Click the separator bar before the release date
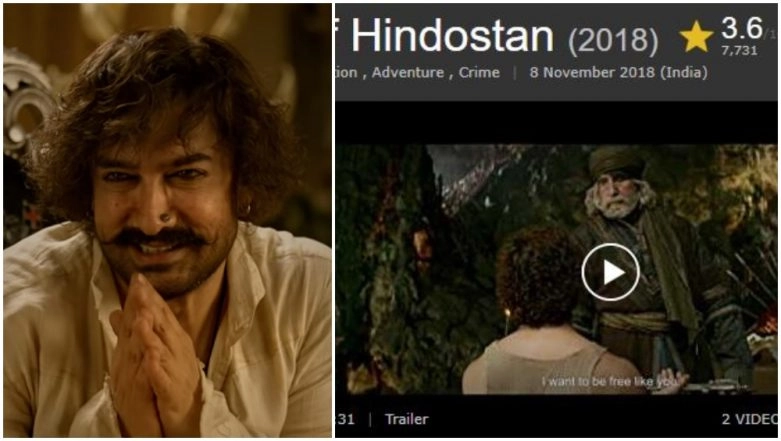The width and height of the screenshot is (781, 441). (515, 73)
